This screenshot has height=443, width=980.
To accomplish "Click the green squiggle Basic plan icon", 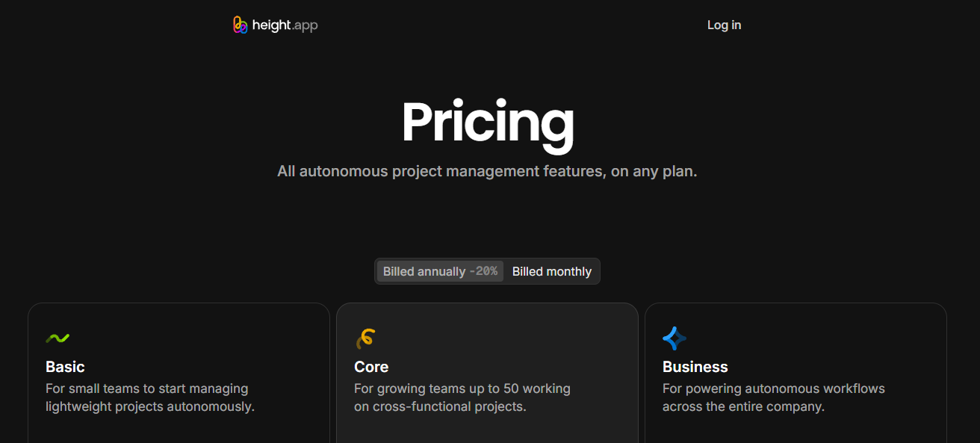I will pyautogui.click(x=58, y=338).
